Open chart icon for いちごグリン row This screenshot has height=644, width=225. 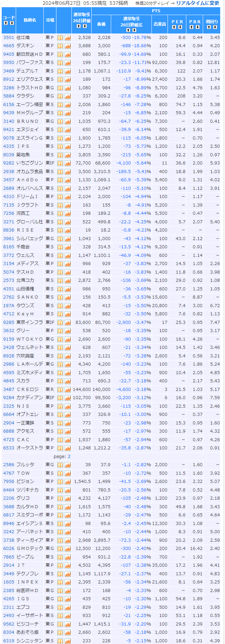pyautogui.click(x=68, y=163)
